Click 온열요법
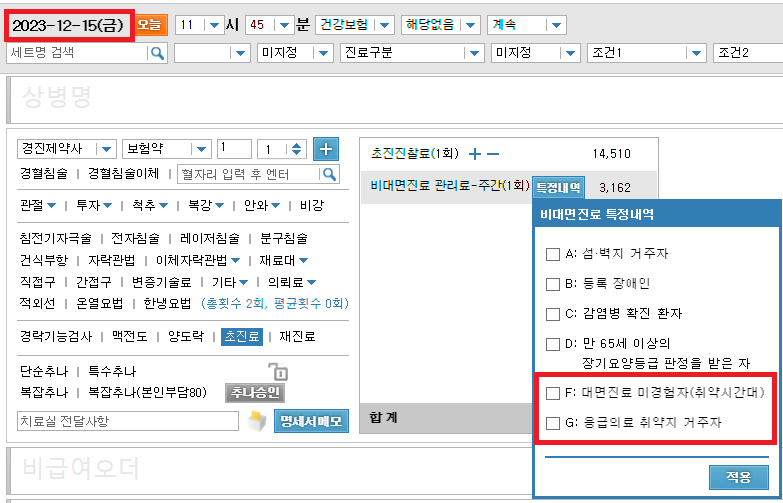 click(99, 303)
